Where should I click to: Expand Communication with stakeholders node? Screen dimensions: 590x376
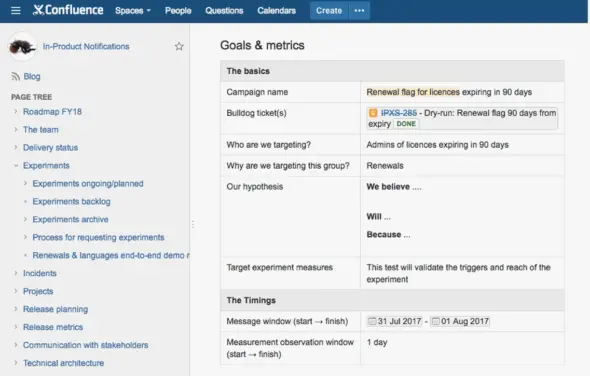coord(15,345)
